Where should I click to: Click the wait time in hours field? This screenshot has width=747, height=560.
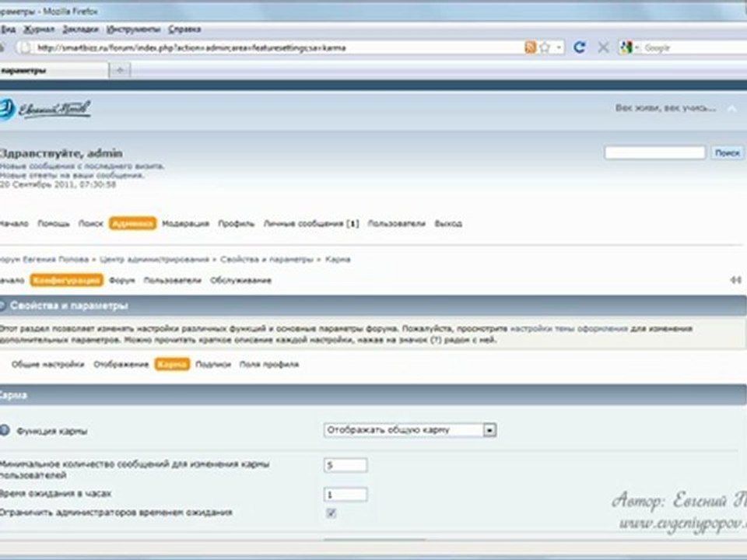tap(345, 495)
